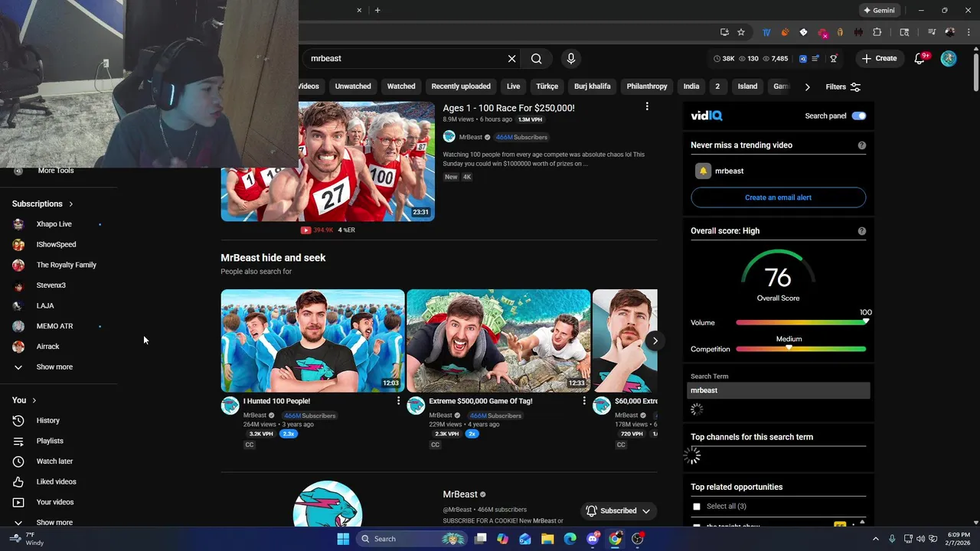The image size is (980, 551).
Task: Open the vidIQ list icon in header
Action: click(815, 58)
